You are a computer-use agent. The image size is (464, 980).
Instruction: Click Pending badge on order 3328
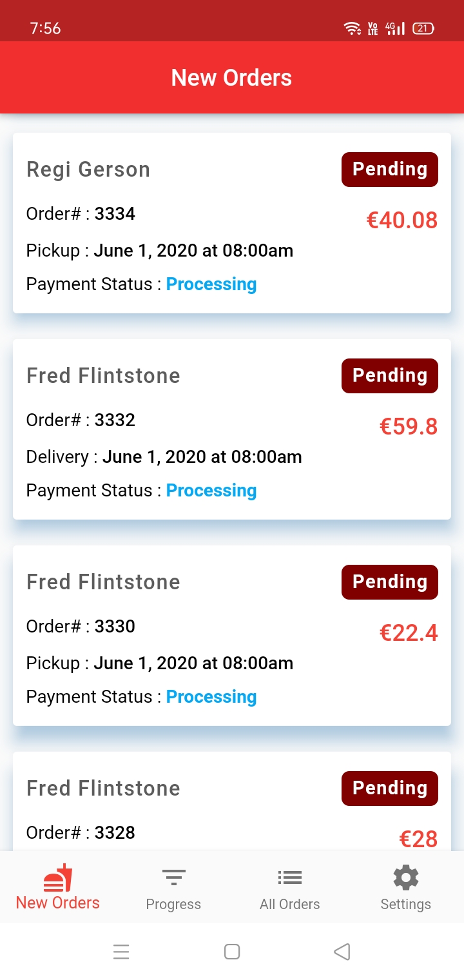(x=390, y=789)
